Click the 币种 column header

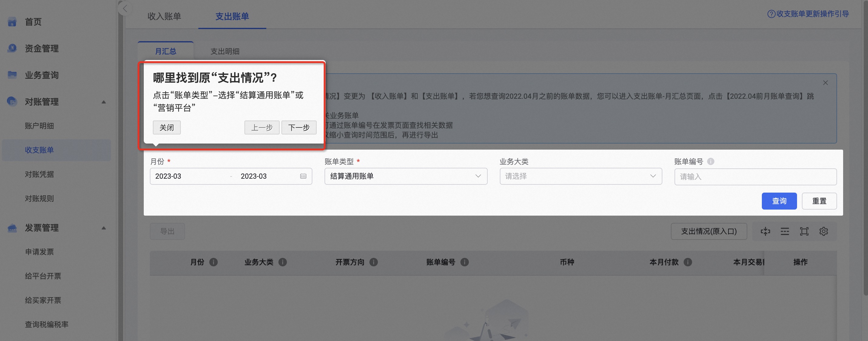(567, 262)
